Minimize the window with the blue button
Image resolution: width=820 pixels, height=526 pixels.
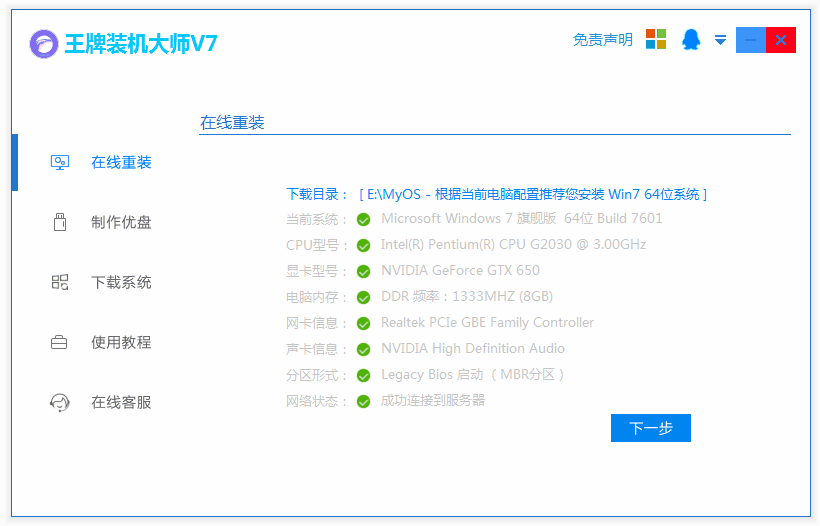click(751, 40)
